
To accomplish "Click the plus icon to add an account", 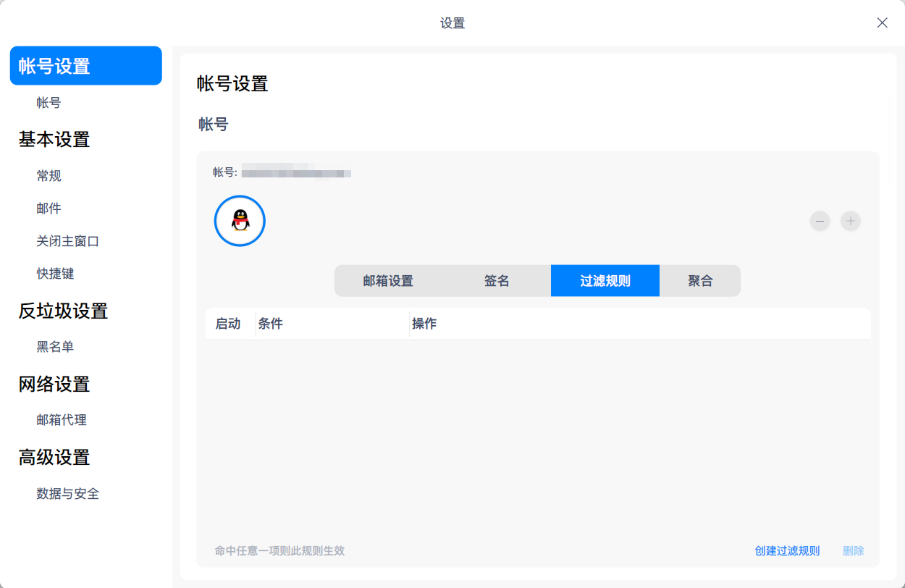I will pyautogui.click(x=850, y=221).
